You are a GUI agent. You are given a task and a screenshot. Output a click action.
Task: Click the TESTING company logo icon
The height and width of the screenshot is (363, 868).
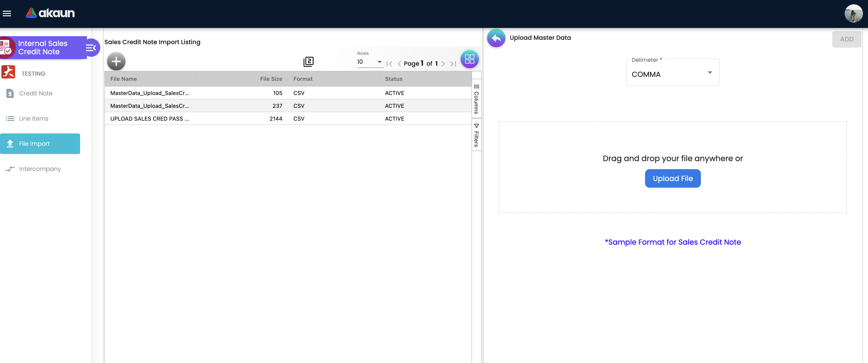pyautogui.click(x=8, y=72)
